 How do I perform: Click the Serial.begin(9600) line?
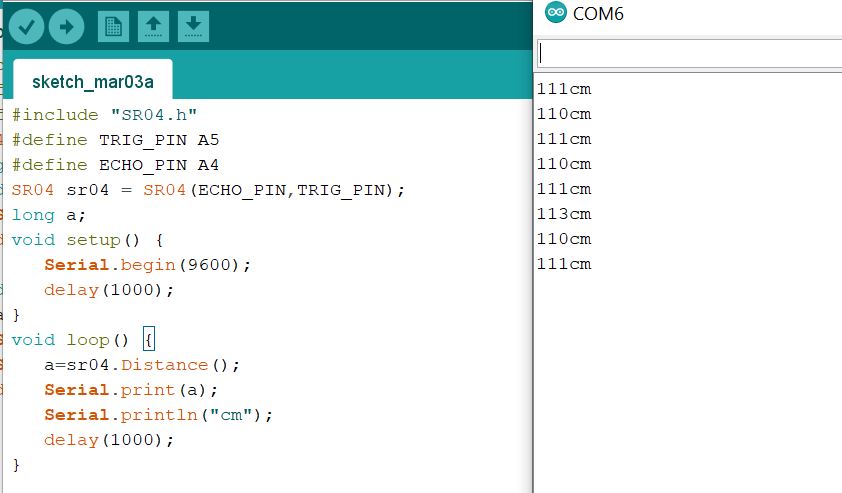[x=147, y=265]
